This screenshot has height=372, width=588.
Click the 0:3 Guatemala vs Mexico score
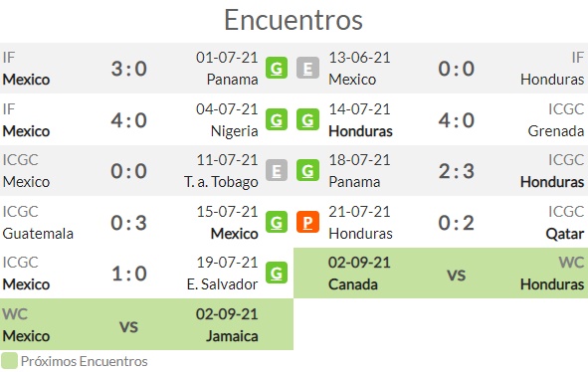(x=128, y=223)
